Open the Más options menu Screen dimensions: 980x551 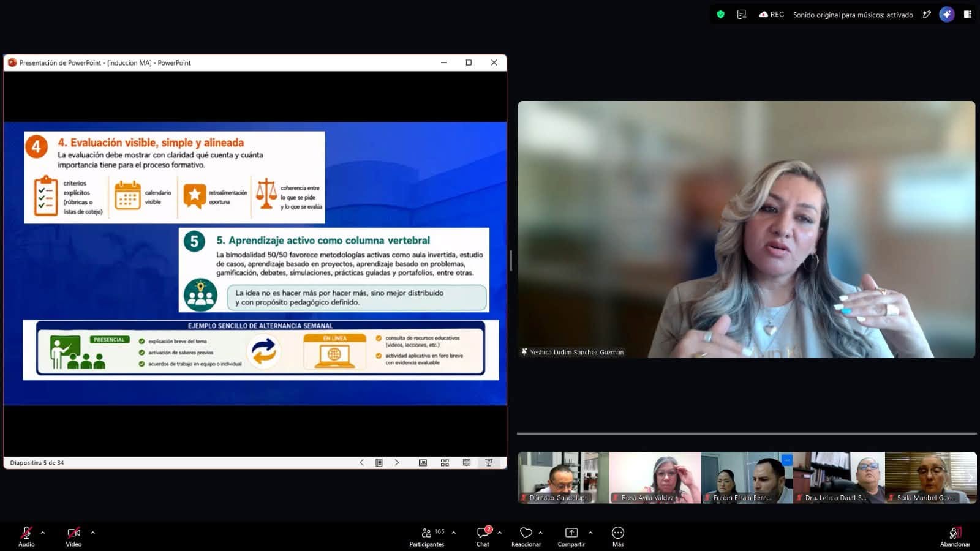pos(618,536)
